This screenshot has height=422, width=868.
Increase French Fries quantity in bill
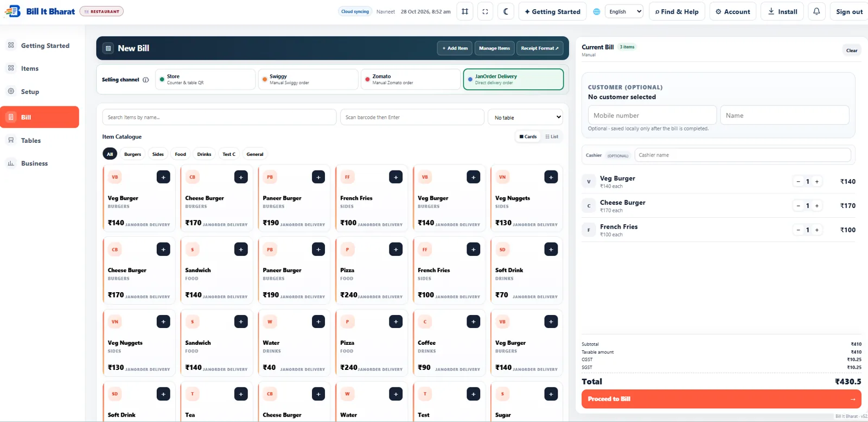[817, 230]
